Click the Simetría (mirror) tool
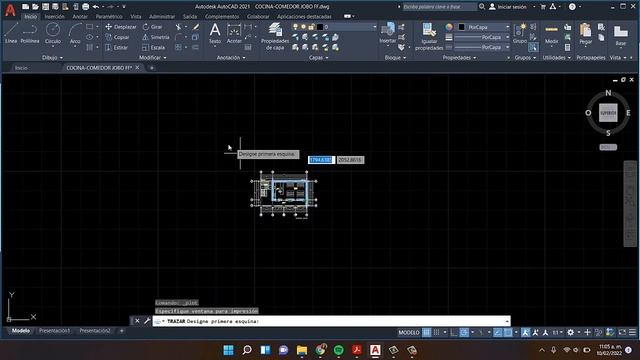 click(156, 37)
